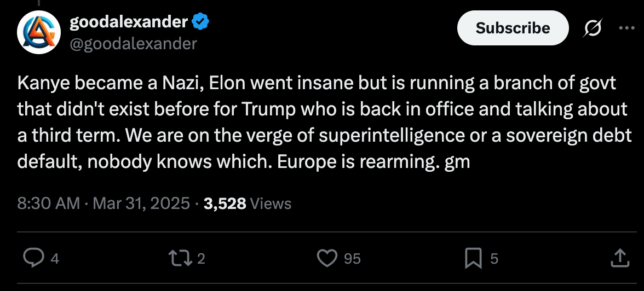Click the bookmark count 5
The height and width of the screenshot is (291, 644).
coord(494,259)
